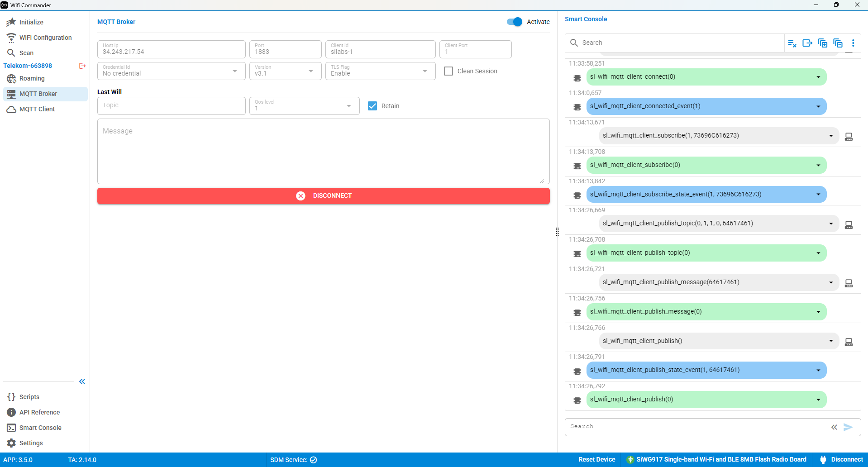Click the clear console list icon
This screenshot has height=467, width=868.
(792, 43)
